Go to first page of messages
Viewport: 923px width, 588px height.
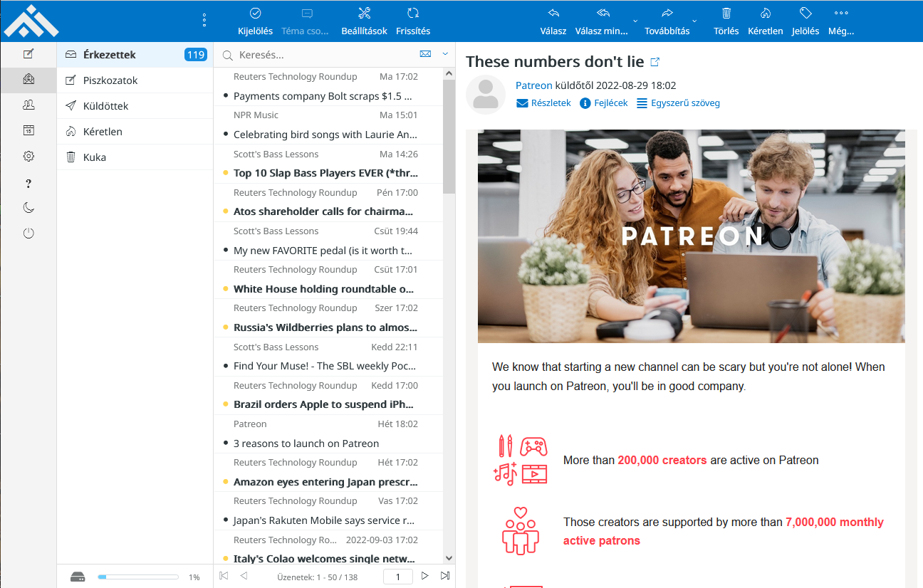tap(224, 576)
